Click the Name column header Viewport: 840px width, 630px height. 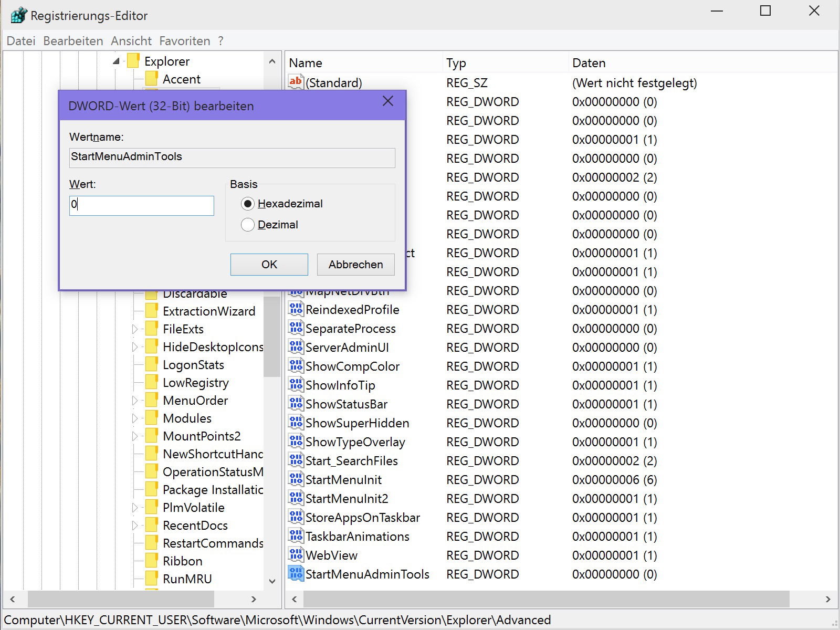(364, 62)
